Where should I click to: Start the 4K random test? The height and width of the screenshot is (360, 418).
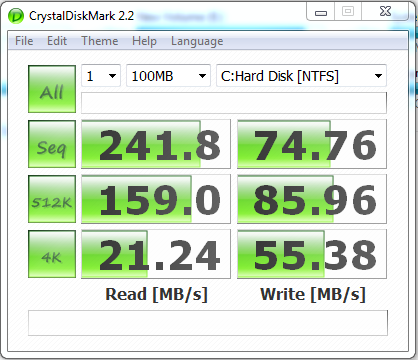point(52,254)
